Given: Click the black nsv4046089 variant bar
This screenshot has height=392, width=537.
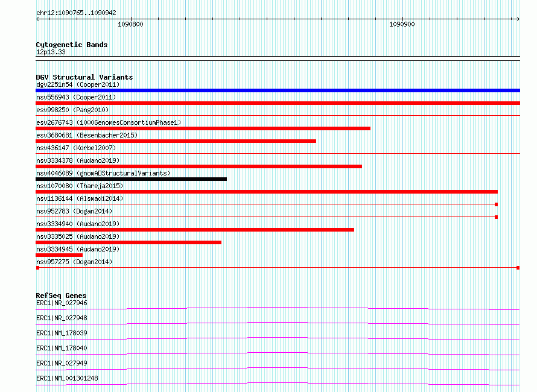Looking at the screenshot, I should coord(131,179).
